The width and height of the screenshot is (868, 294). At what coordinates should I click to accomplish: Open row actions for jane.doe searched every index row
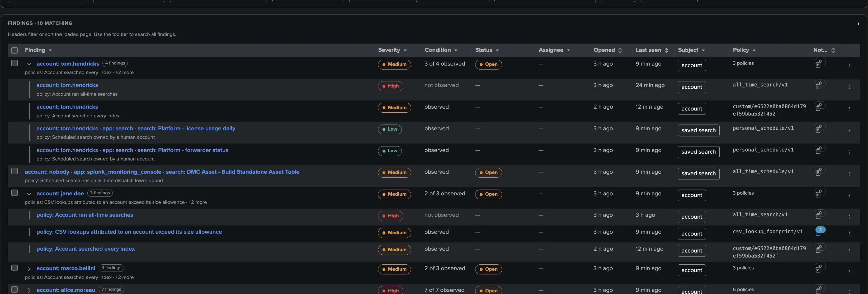click(x=849, y=251)
